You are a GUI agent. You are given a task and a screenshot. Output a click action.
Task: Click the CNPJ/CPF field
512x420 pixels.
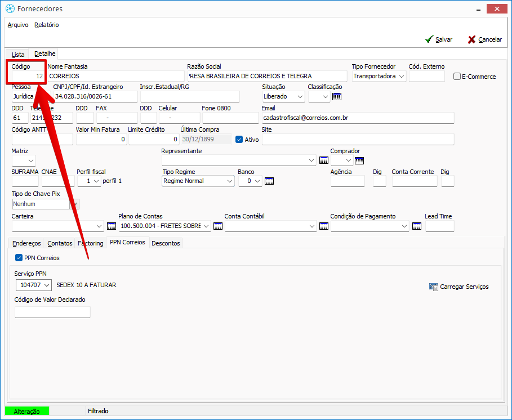coord(96,97)
